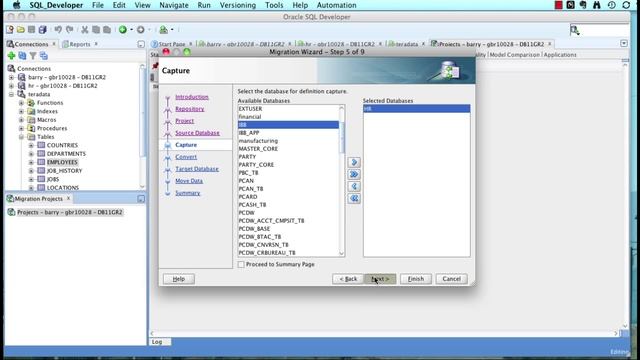Remove all databases with double left arrow
The image size is (640, 360).
[354, 198]
